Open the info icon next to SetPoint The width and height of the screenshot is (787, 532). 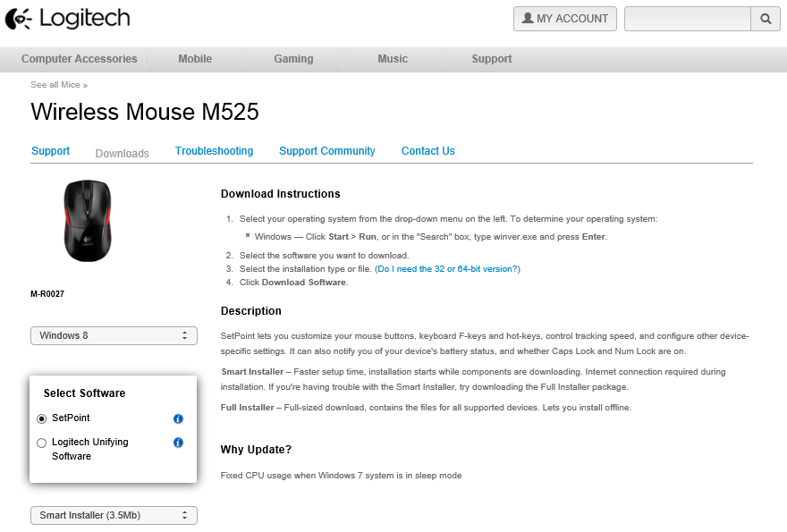tap(177, 418)
